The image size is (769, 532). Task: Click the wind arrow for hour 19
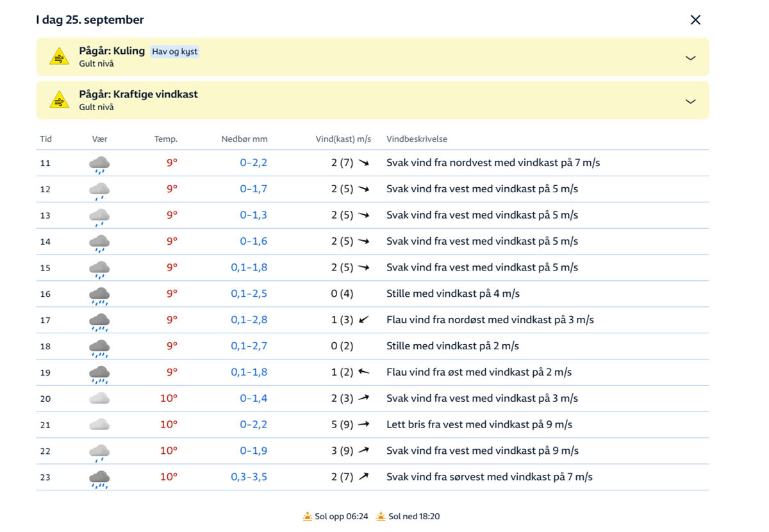364,372
